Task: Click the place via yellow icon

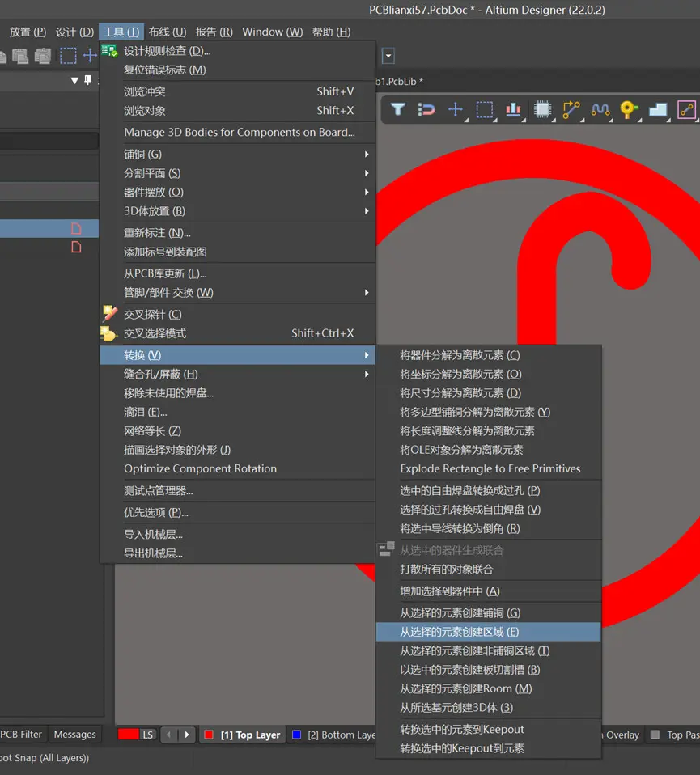Action: 628,109
